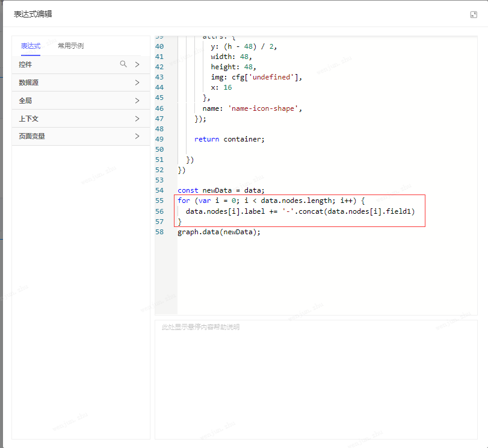This screenshot has height=448, width=488.
Task: Select the 全局 list item label
Action: tap(25, 101)
